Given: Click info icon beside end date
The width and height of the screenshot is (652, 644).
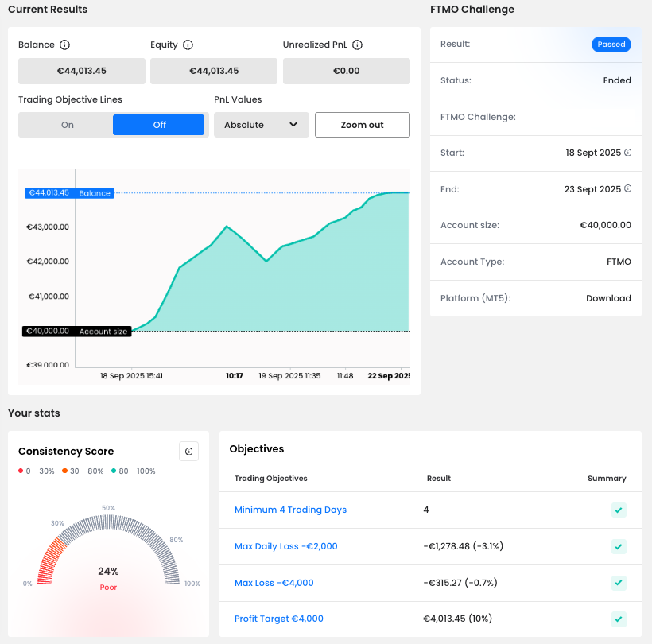Looking at the screenshot, I should pos(628,189).
